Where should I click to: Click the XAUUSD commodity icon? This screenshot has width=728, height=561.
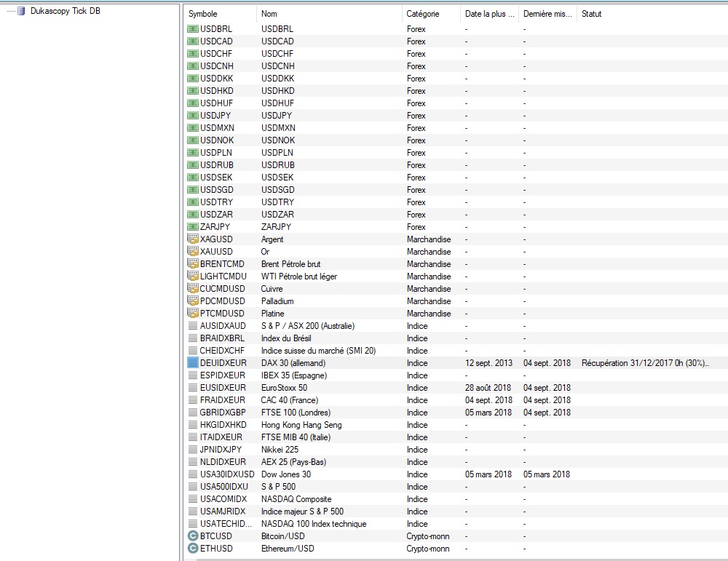[x=193, y=252]
